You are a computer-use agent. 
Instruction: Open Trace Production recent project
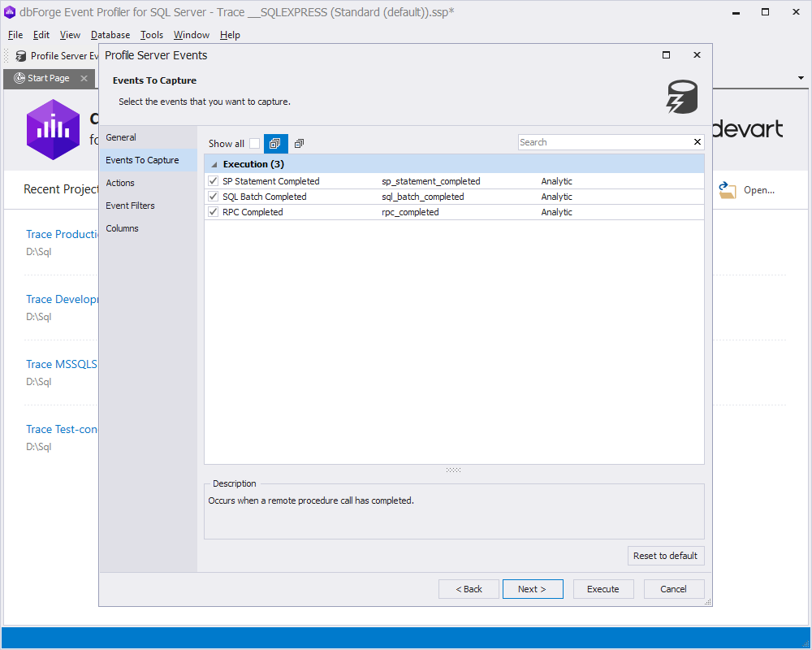(63, 234)
